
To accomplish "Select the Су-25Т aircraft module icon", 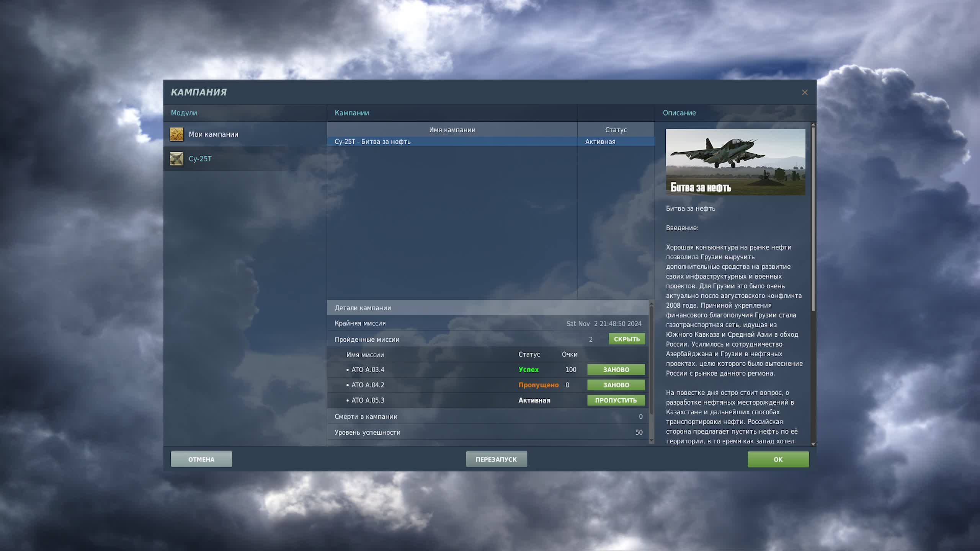I will 177,158.
